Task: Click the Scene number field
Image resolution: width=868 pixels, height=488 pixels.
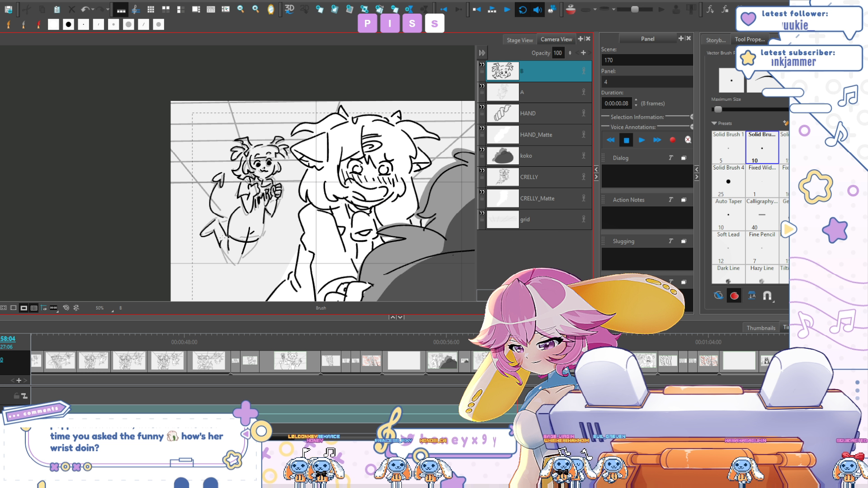Action: (x=647, y=60)
